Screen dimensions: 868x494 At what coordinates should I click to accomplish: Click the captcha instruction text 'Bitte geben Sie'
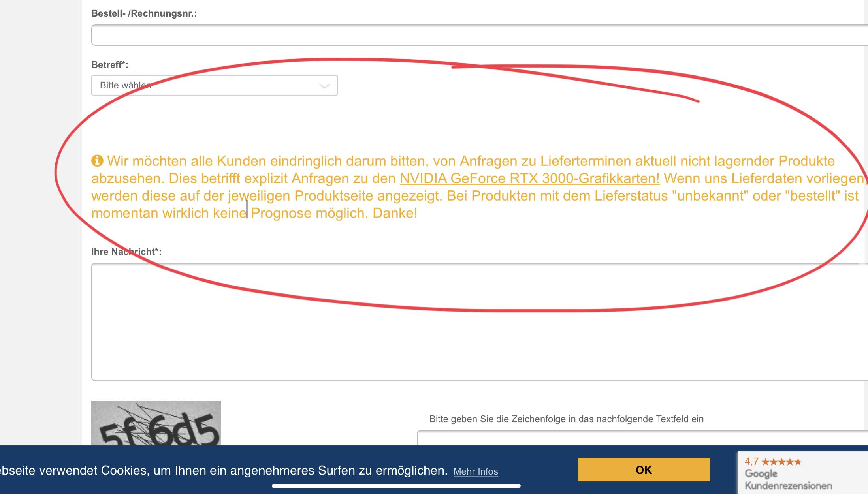point(566,419)
